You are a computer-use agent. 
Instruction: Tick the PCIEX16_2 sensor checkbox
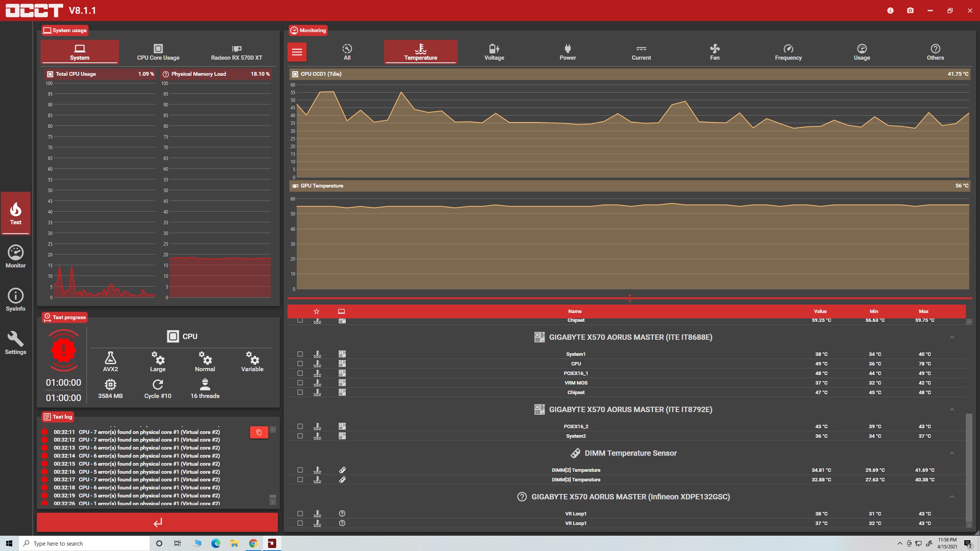[x=300, y=426]
